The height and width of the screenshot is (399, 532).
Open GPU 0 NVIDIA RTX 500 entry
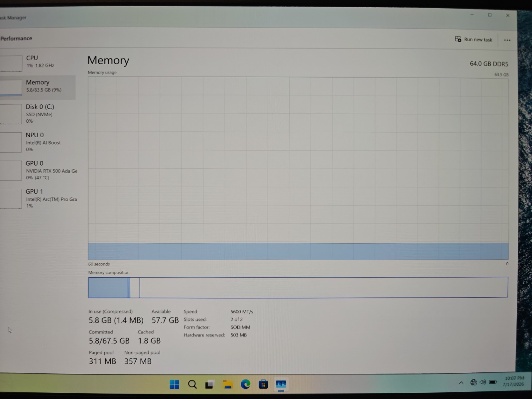pyautogui.click(x=38, y=170)
